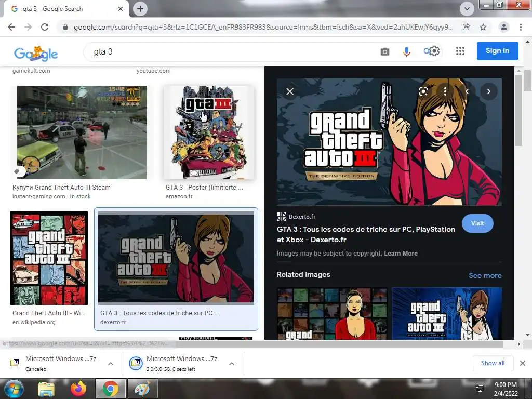Open Paint from the taskbar
The width and height of the screenshot is (532, 399).
[x=143, y=389]
